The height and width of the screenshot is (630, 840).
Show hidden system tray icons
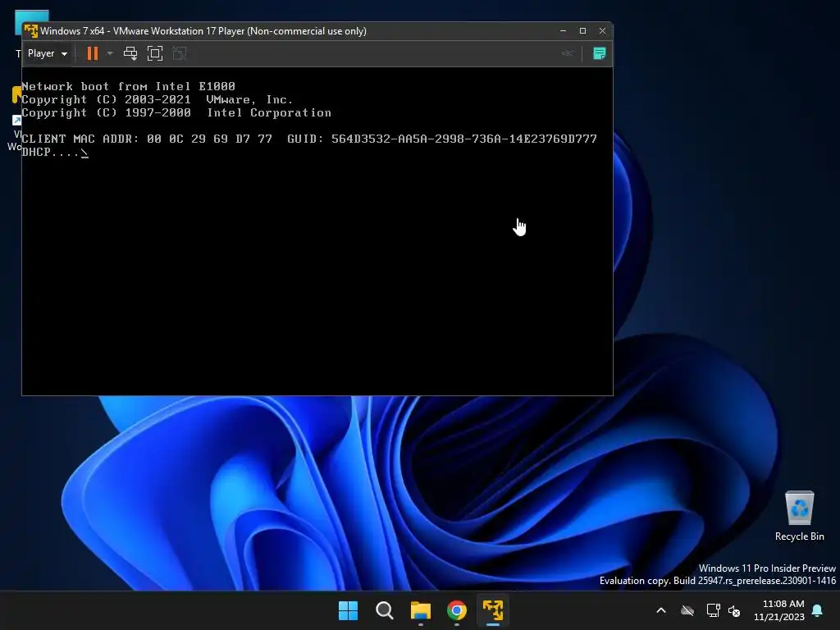pyautogui.click(x=661, y=610)
